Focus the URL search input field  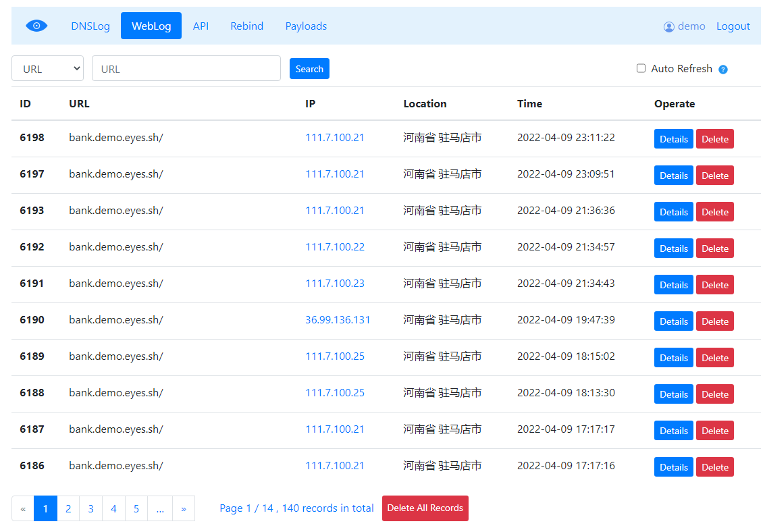pyautogui.click(x=186, y=68)
